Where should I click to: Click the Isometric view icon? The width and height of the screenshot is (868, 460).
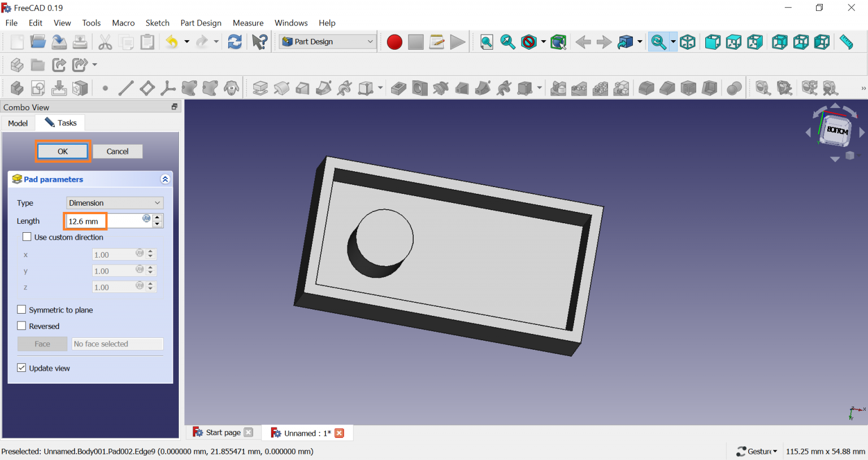(688, 42)
